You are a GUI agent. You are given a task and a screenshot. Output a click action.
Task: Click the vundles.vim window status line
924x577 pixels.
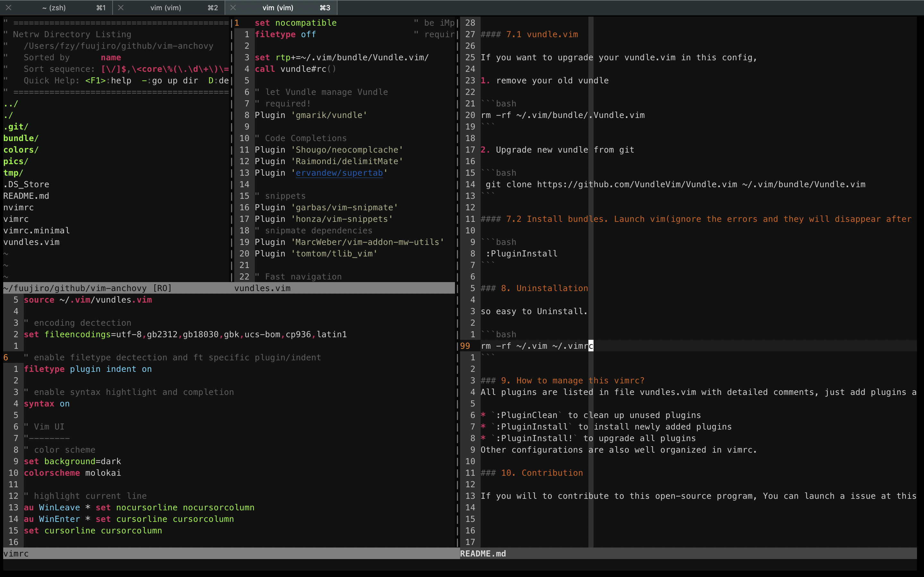[x=263, y=288]
